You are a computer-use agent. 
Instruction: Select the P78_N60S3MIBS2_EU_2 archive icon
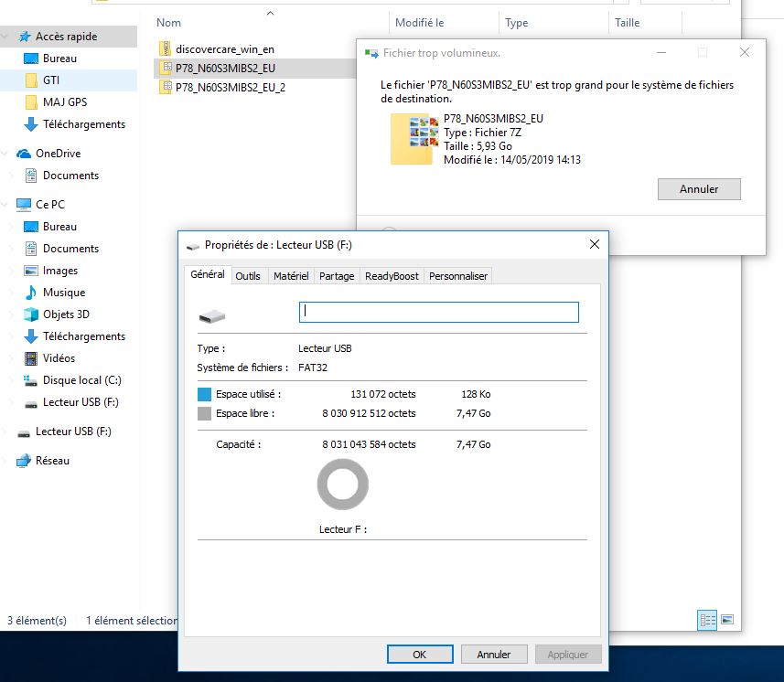166,88
